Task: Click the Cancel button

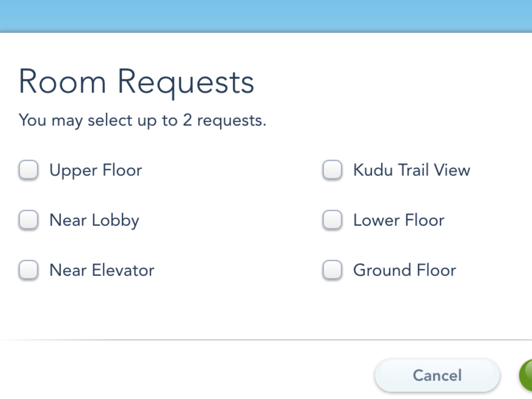Action: (437, 375)
